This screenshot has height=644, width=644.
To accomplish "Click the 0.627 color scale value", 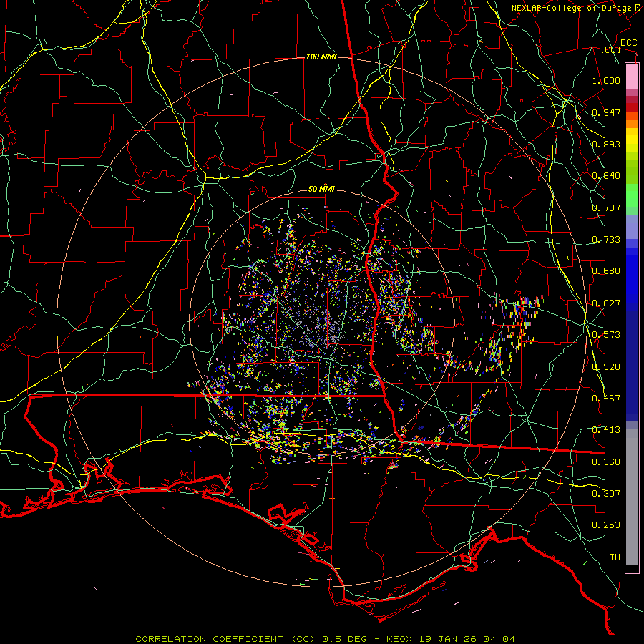I will [606, 303].
